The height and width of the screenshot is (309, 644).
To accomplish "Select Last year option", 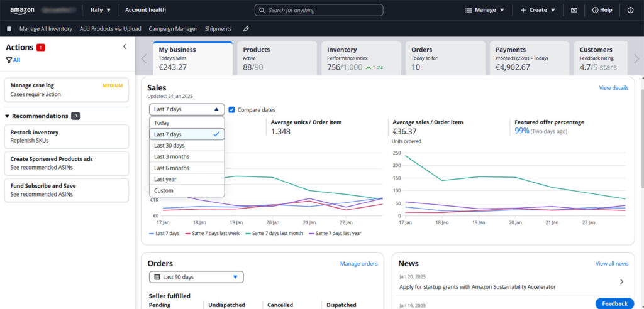I will 187,180.
